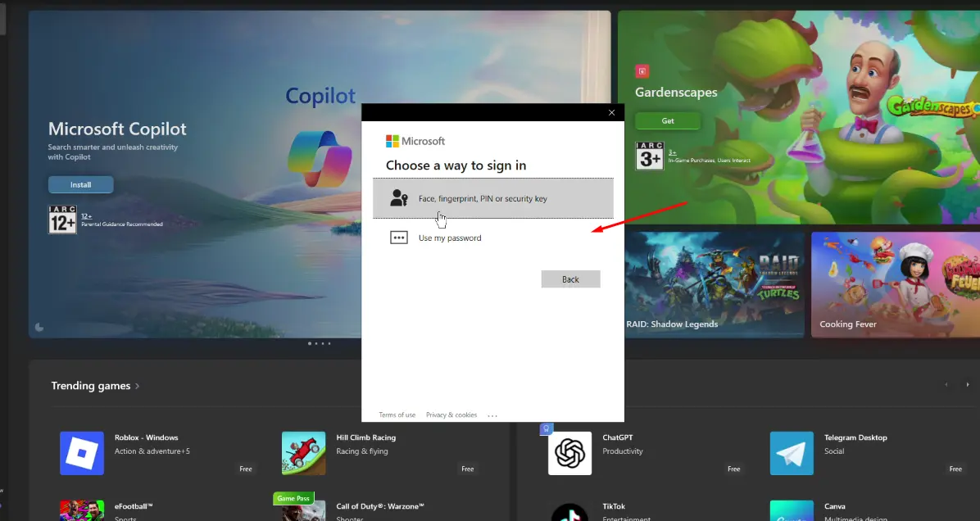Viewport: 980px width, 521px height.
Task: Open the Hill Climb Racing icon
Action: pyautogui.click(x=303, y=453)
